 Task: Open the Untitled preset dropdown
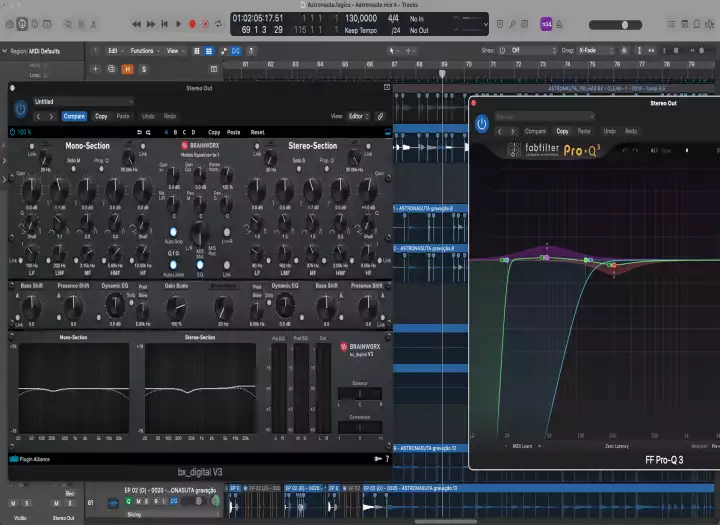(x=83, y=102)
